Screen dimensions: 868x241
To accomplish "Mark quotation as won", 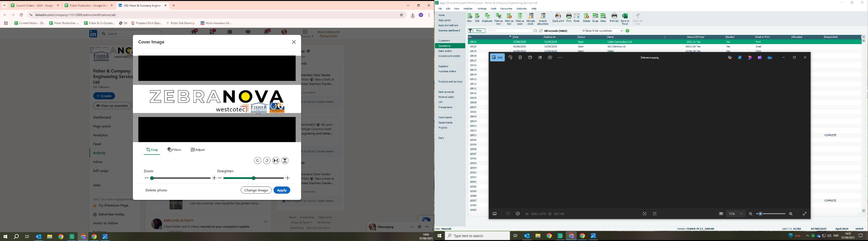I will tap(498, 19).
